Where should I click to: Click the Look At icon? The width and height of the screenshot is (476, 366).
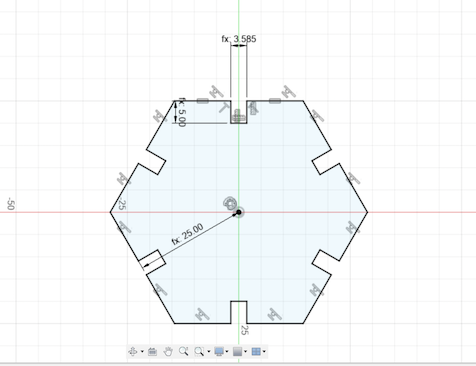(152, 351)
